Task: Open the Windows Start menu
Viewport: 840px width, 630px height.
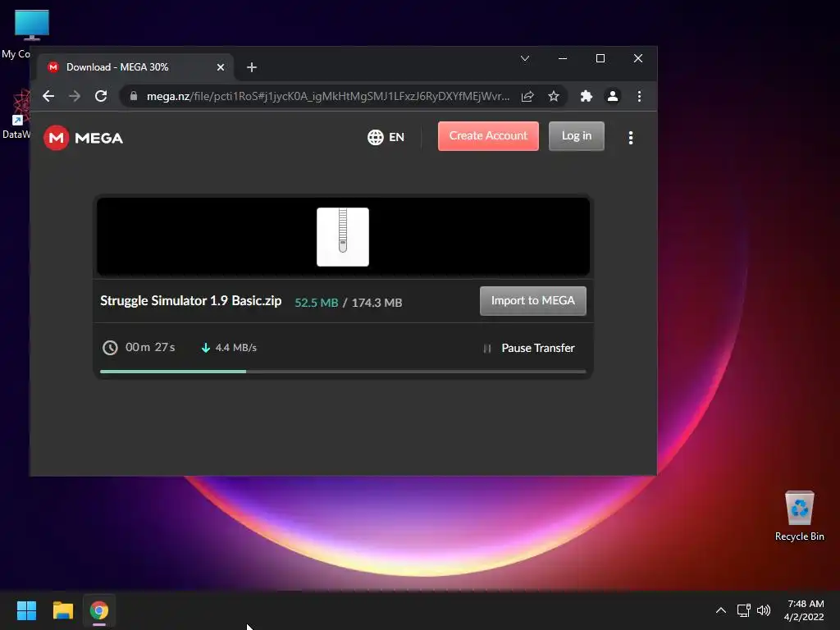Action: click(26, 610)
